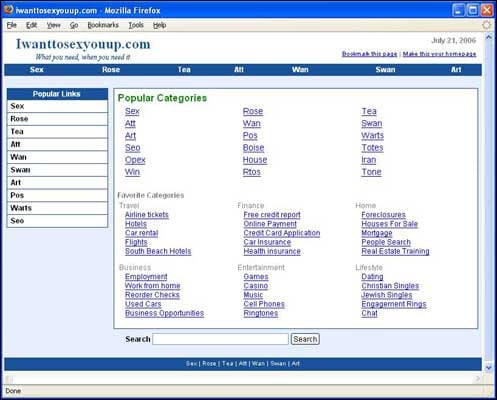Choose Warts in Popular Links sidebar

(x=57, y=208)
